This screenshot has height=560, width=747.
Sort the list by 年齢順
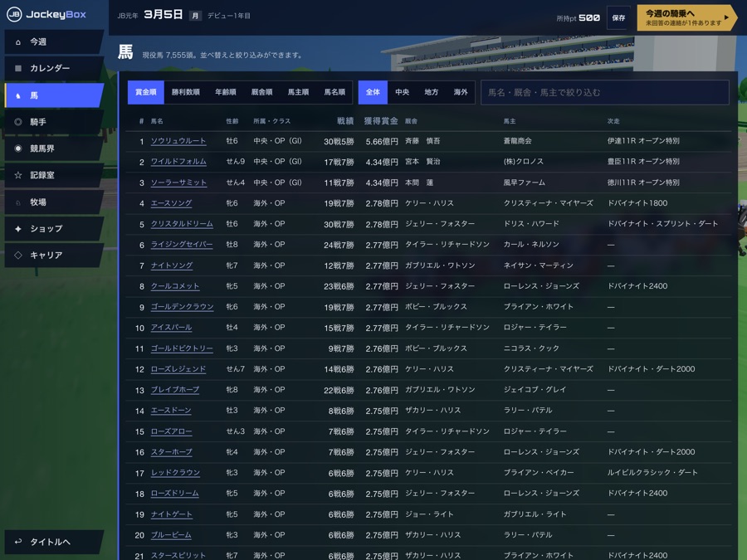[x=225, y=92]
